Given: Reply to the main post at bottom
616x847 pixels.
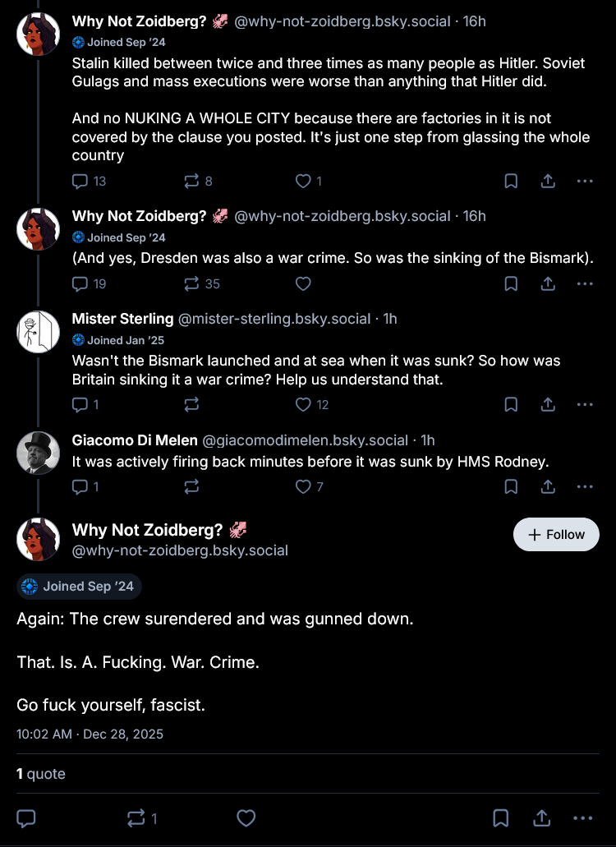Looking at the screenshot, I should tap(26, 818).
